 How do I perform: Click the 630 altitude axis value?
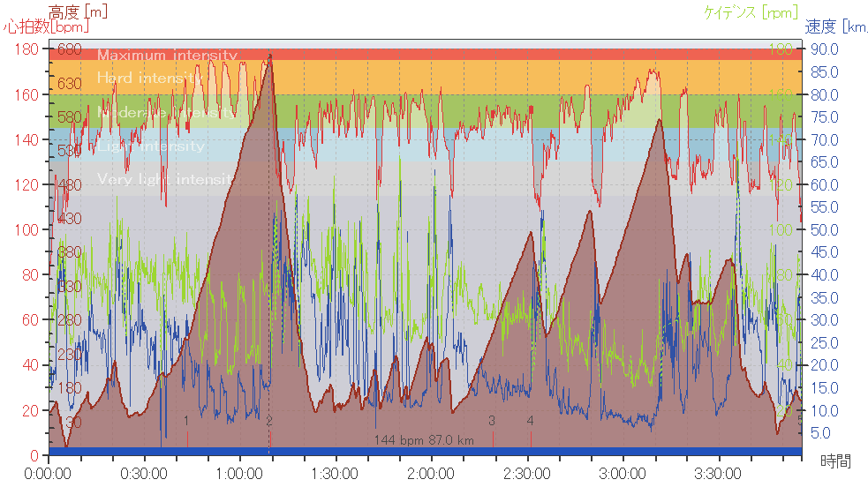click(x=70, y=84)
